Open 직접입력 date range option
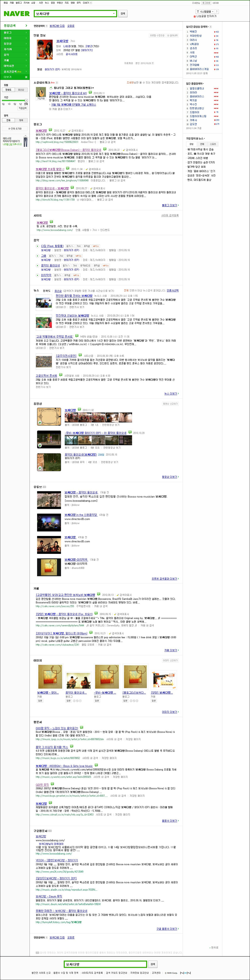The width and height of the screenshot is (250, 980). coord(23,109)
